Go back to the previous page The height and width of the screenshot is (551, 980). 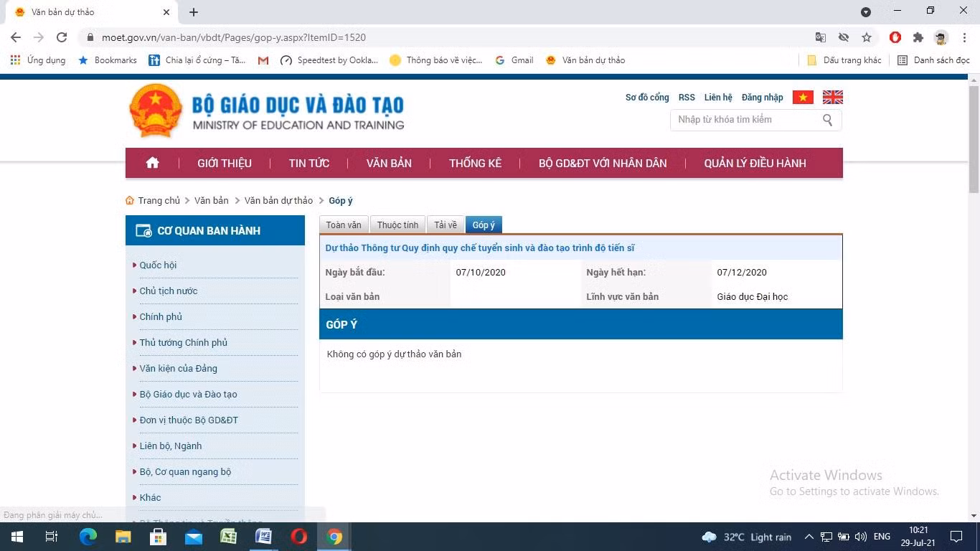16,37
